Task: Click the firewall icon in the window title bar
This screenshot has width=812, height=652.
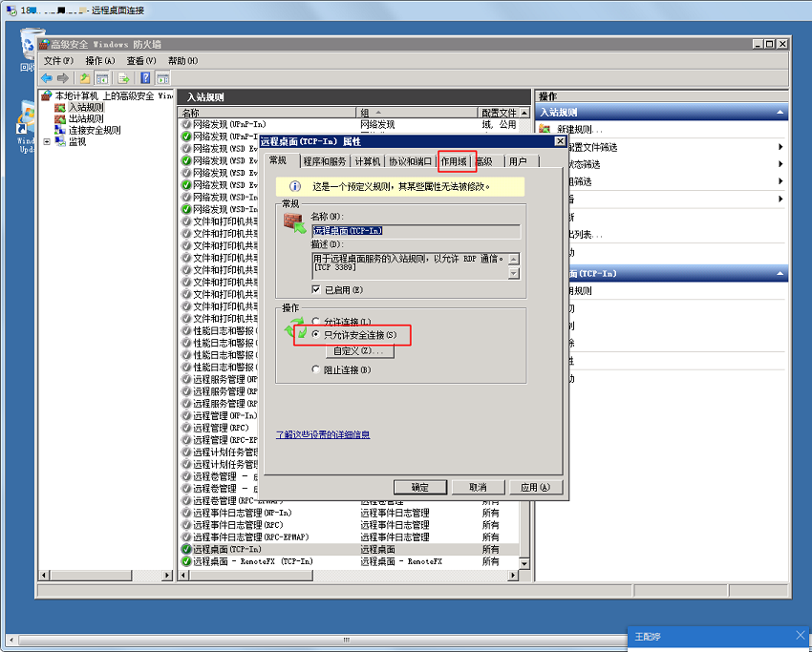Action: point(45,45)
